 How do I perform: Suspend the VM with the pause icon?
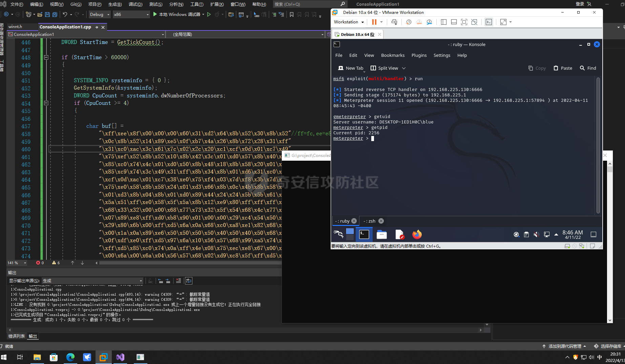(x=374, y=22)
